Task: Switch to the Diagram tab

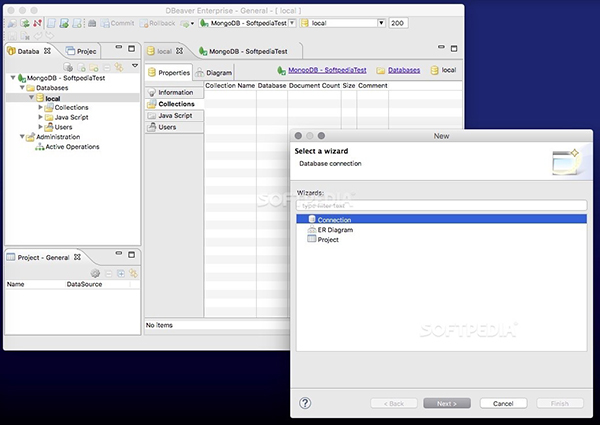Action: coord(214,72)
